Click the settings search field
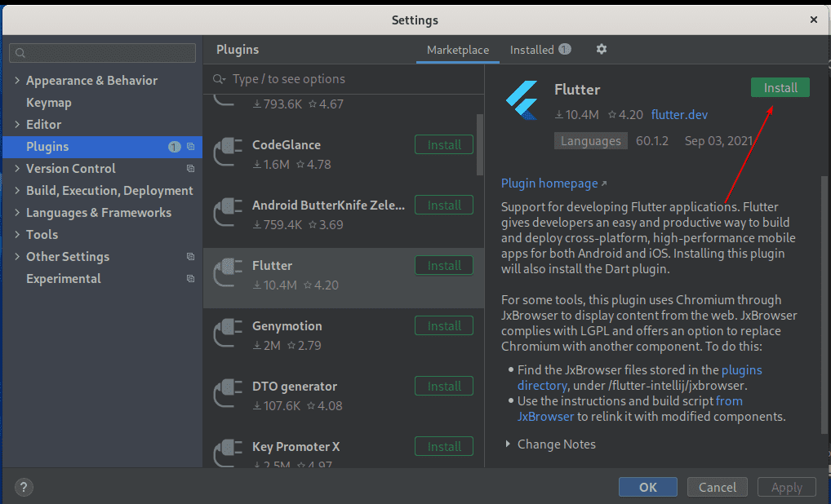 (103, 53)
